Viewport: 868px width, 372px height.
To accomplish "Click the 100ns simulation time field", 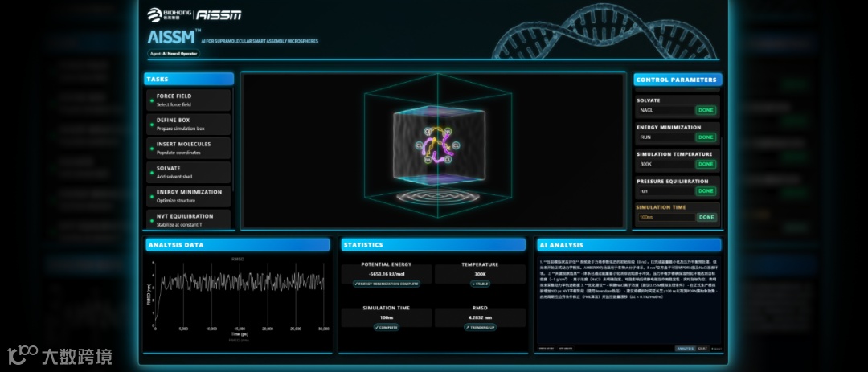I will click(666, 217).
